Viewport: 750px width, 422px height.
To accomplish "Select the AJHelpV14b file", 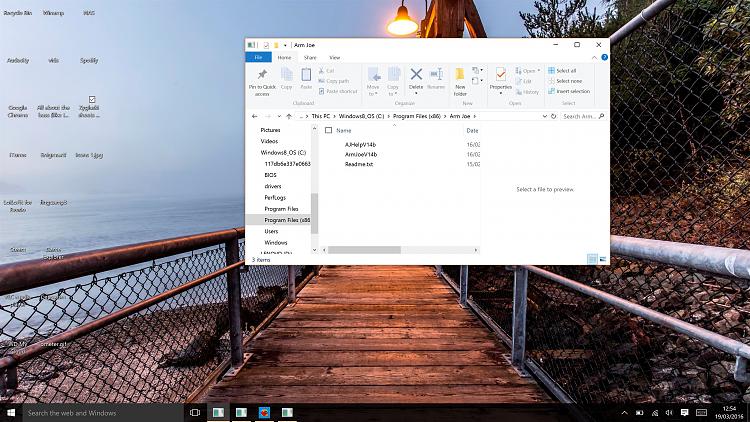I will point(360,144).
